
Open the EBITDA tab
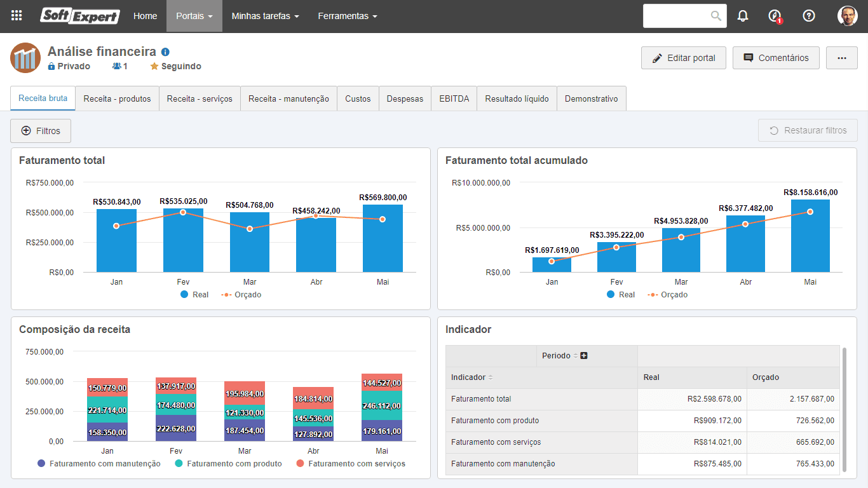(454, 98)
